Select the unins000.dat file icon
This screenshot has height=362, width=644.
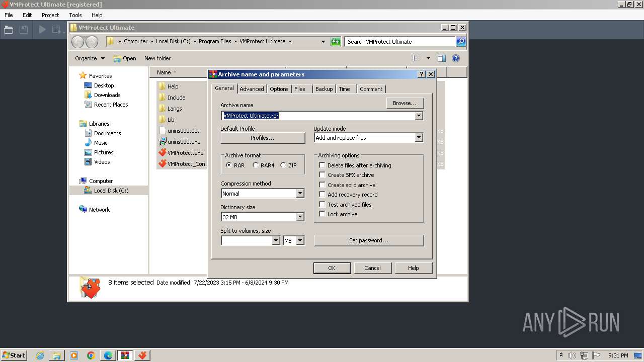(162, 131)
